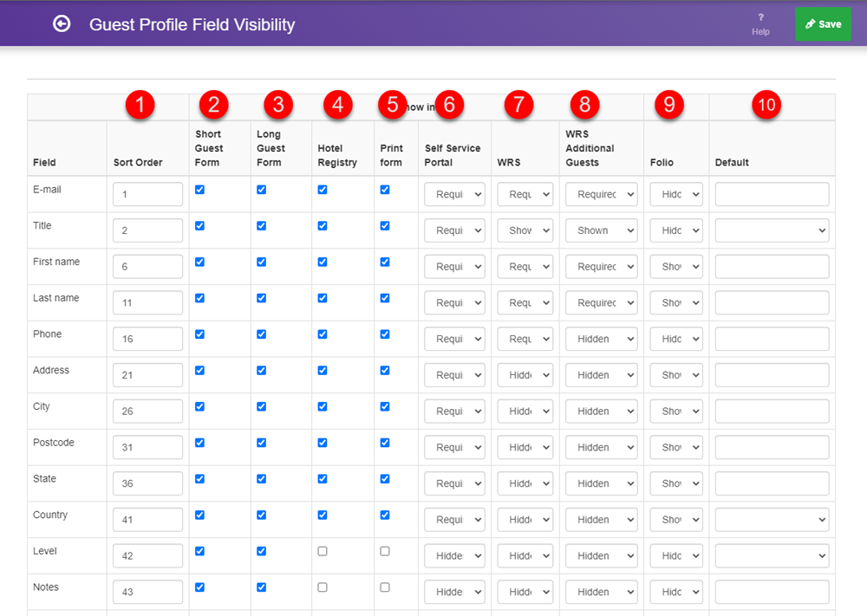Click the back arrow in the header
The image size is (867, 616).
click(x=61, y=23)
